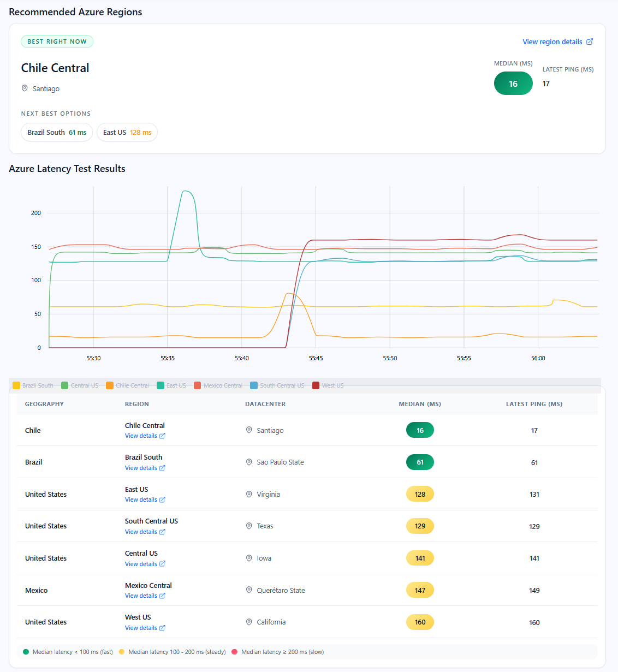Image resolution: width=618 pixels, height=672 pixels.
Task: Open View details link for Central US
Action: click(141, 564)
